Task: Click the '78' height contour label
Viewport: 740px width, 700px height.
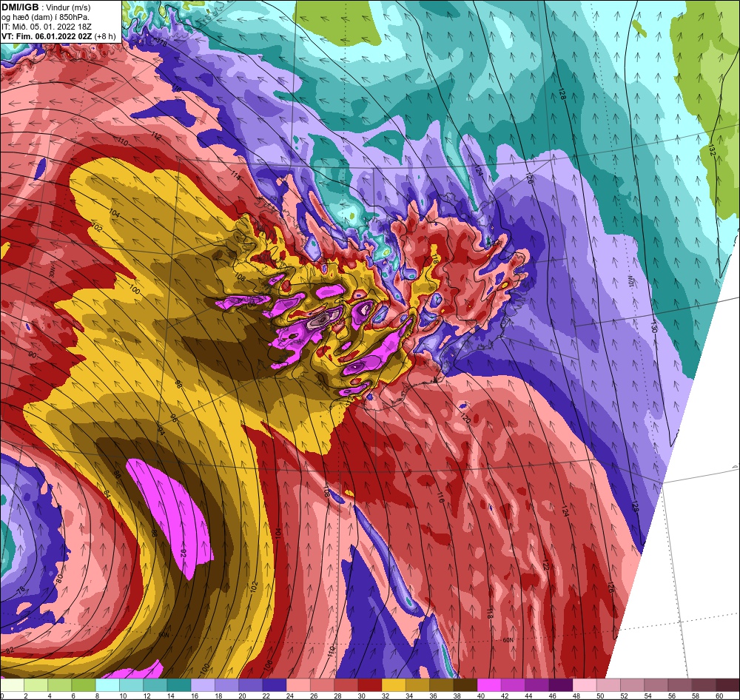Action: (x=21, y=590)
